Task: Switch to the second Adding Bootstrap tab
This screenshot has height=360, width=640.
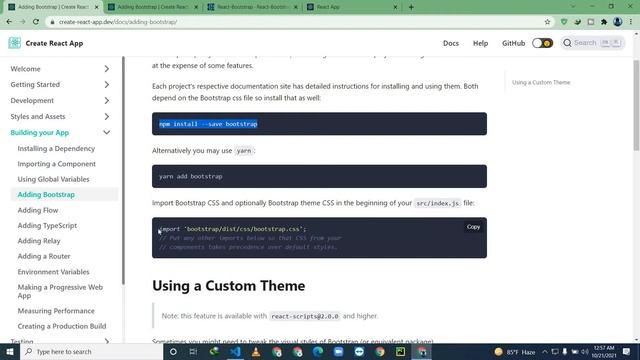Action: coord(152,7)
